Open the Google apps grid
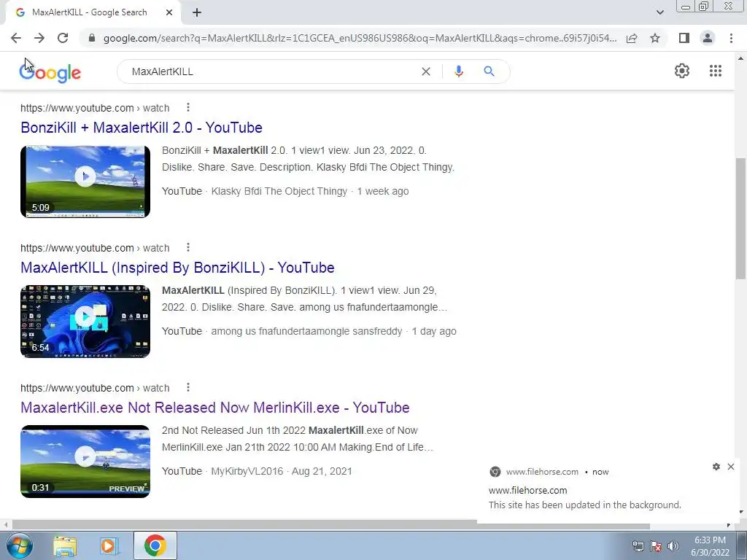Image resolution: width=747 pixels, height=560 pixels. pyautogui.click(x=715, y=71)
